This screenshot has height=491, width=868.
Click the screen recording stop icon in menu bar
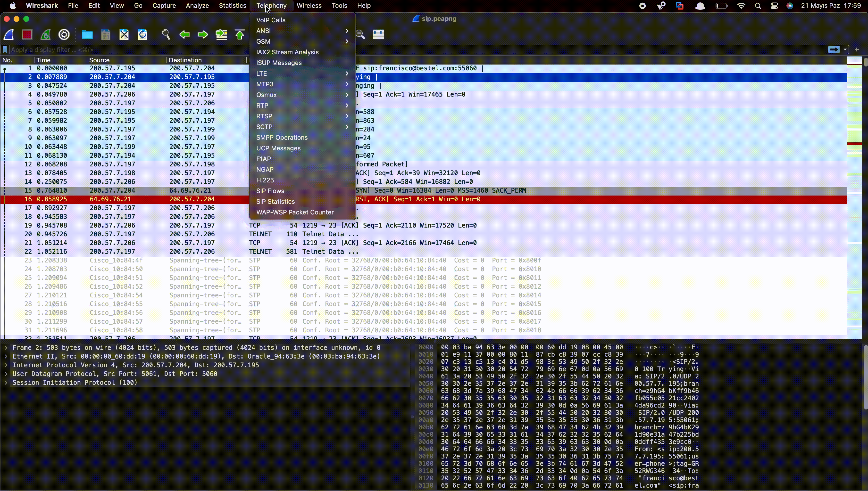click(x=643, y=6)
